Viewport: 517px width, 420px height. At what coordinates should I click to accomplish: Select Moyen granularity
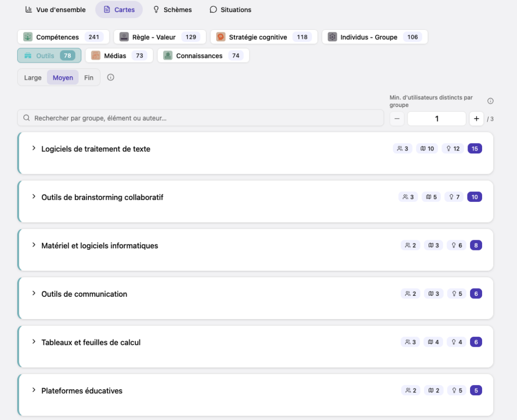[x=63, y=77]
